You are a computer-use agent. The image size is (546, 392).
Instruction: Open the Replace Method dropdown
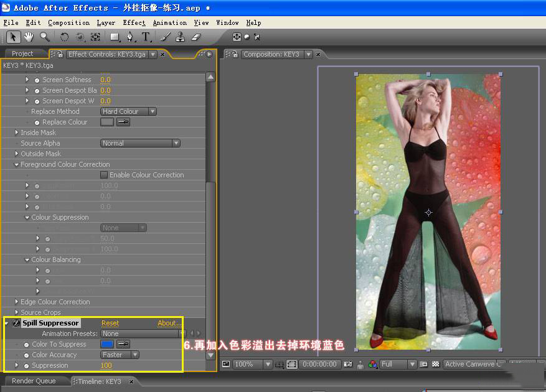pyautogui.click(x=128, y=111)
